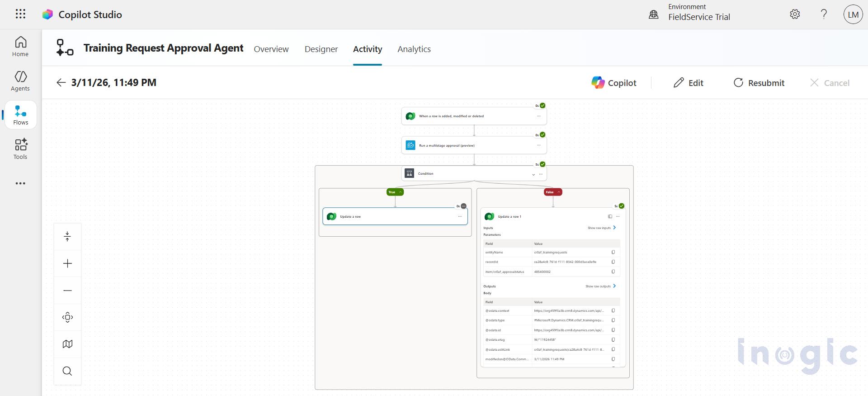The image size is (868, 396).
Task: Open more options on Update a row
Action: point(460,216)
